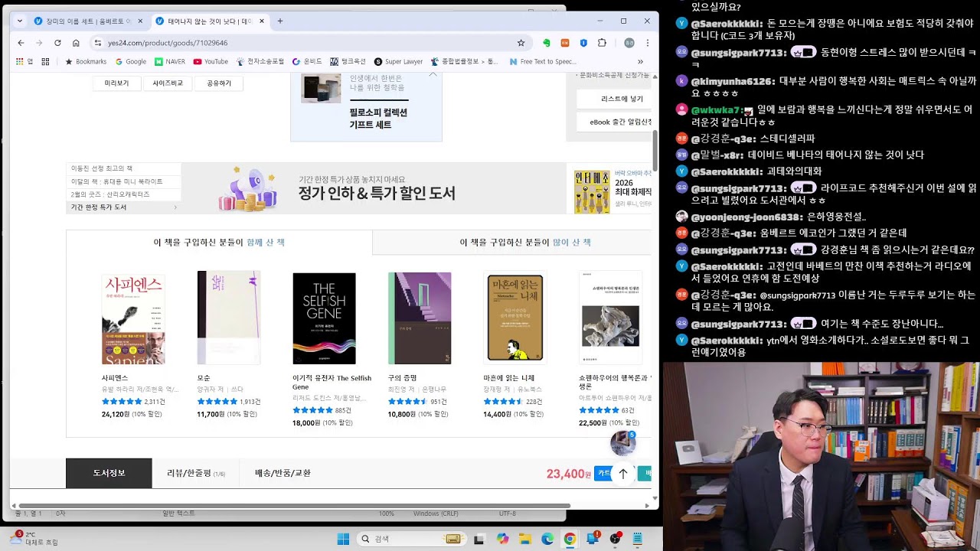Click the 사이즈비교 button
This screenshot has height=551, width=980.
pos(168,83)
